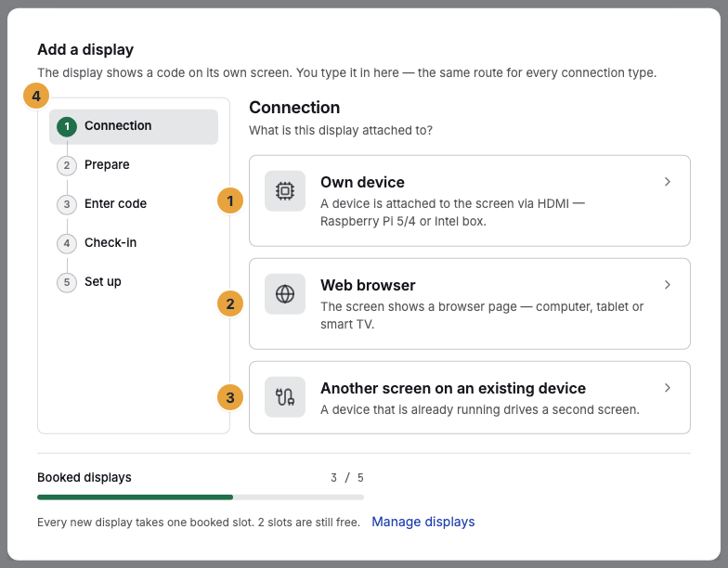Open the Web browser chevron arrow
728x568 pixels.
667,285
